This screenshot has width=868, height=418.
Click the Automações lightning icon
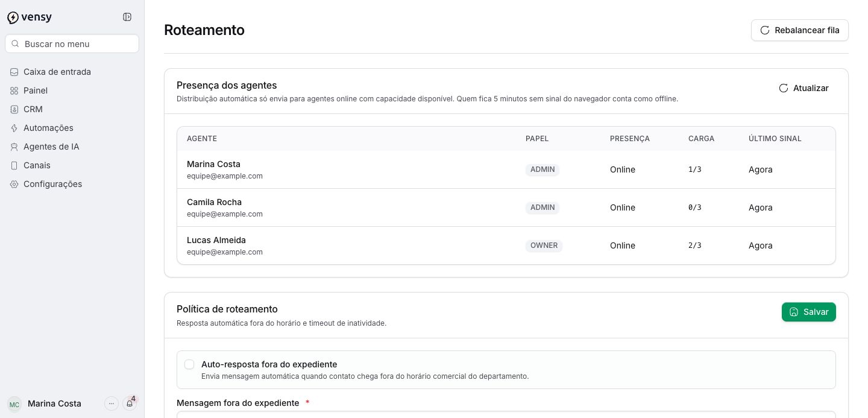coord(14,128)
